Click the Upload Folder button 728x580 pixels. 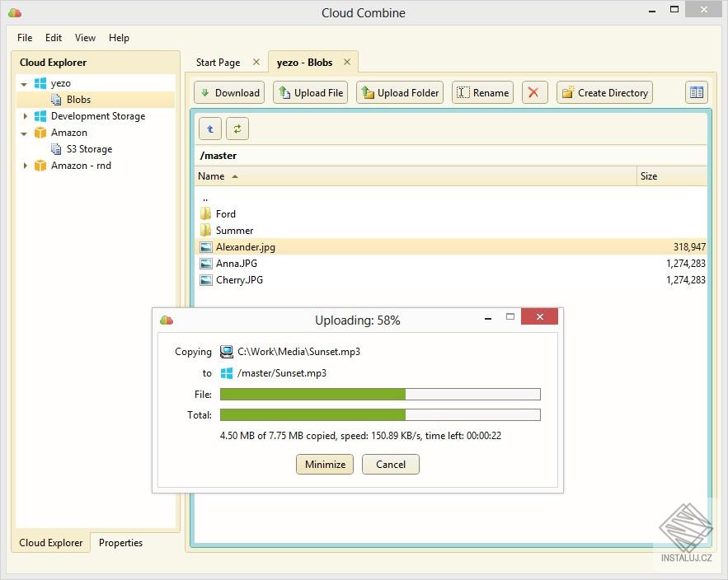pos(400,93)
